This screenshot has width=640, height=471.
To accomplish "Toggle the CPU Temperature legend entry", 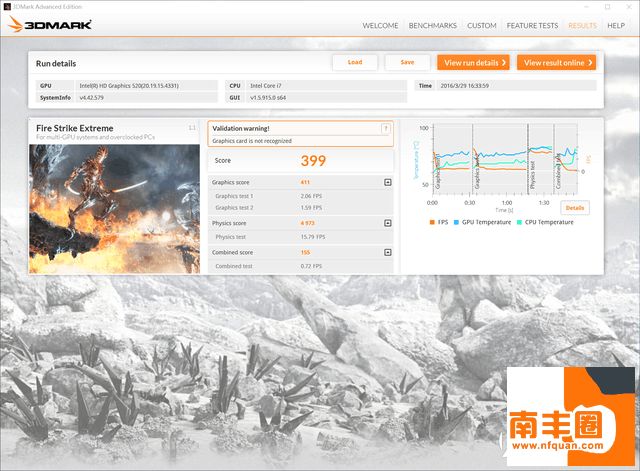I will (x=545, y=222).
